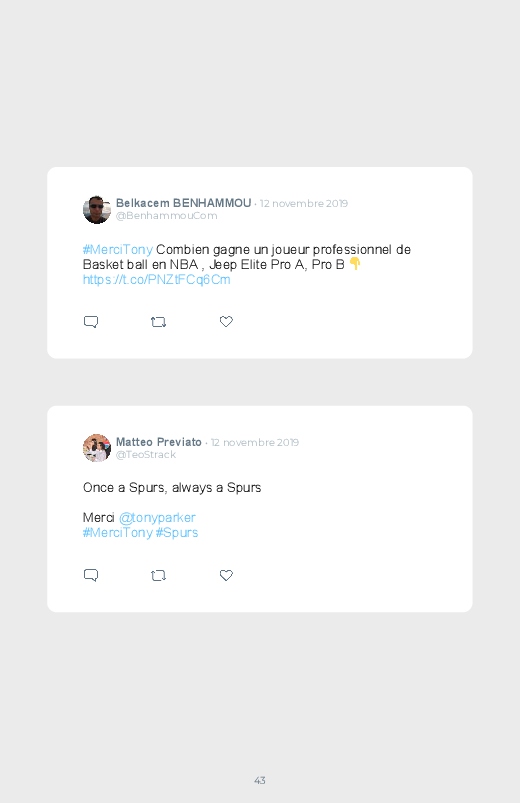Click reply icon on Belkacem BENHAMMOU's tweet
The height and width of the screenshot is (803, 520).
pos(91,322)
